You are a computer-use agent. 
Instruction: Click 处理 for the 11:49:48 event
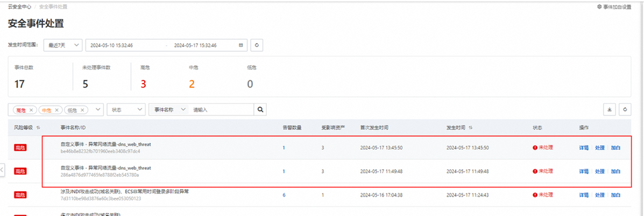coord(599,171)
